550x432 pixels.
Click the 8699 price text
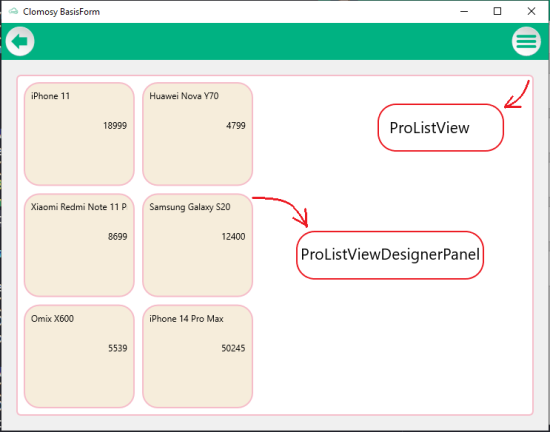click(118, 237)
